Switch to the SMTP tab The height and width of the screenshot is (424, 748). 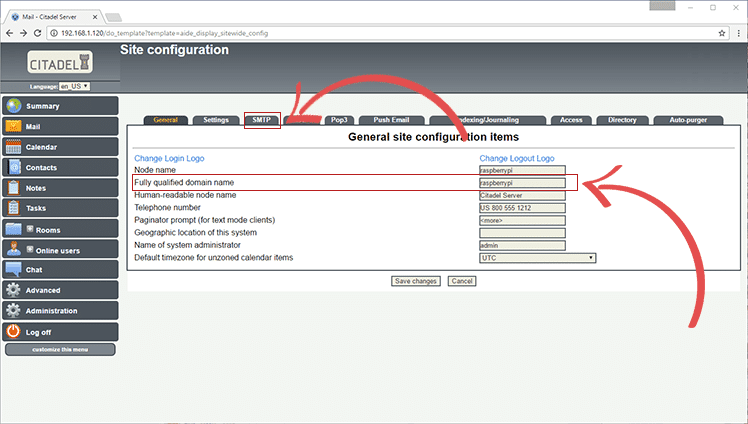262,120
